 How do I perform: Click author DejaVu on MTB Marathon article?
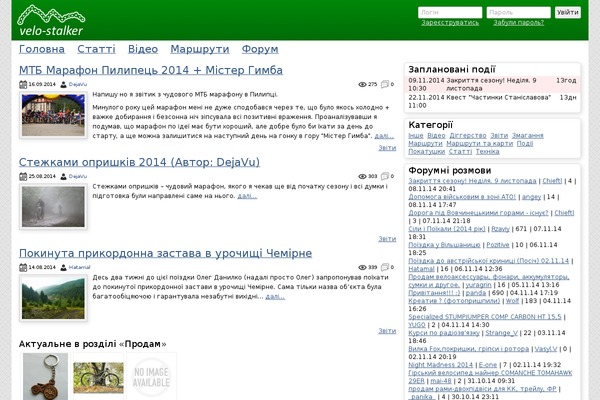pyautogui.click(x=78, y=84)
